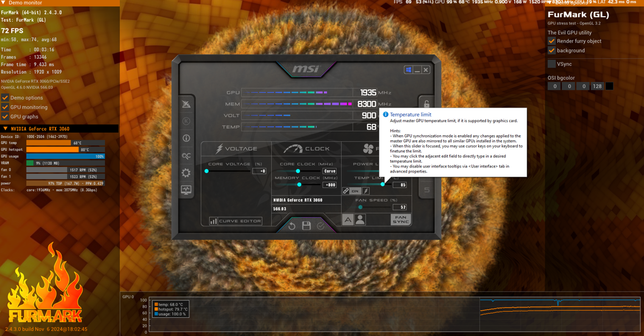
Task: Click the memory clock +800 field
Action: pyautogui.click(x=330, y=185)
